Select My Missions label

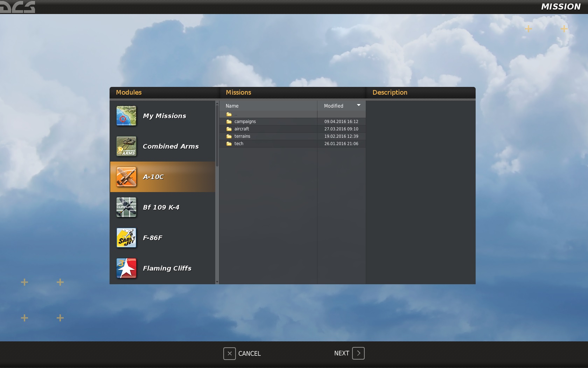click(x=164, y=116)
